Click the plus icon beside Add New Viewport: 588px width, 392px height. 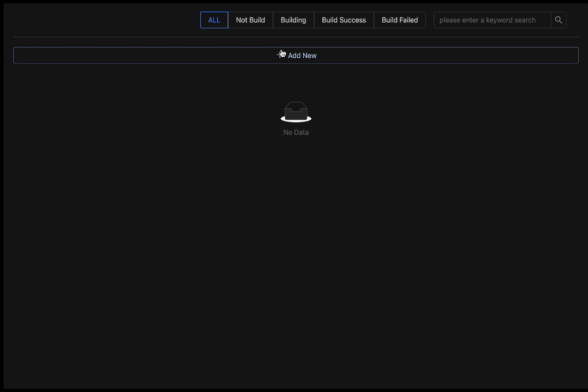tap(281, 55)
